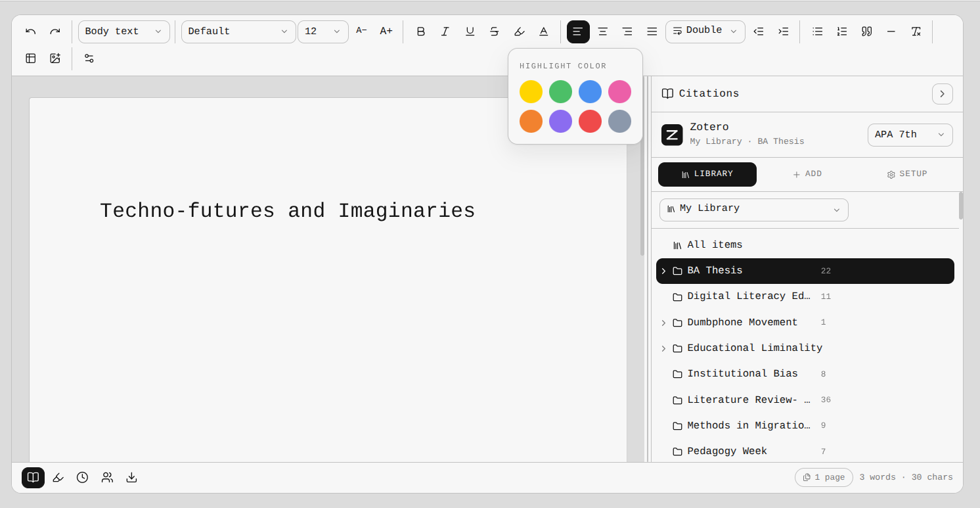The height and width of the screenshot is (508, 980).
Task: Align text to the left
Action: (x=578, y=32)
